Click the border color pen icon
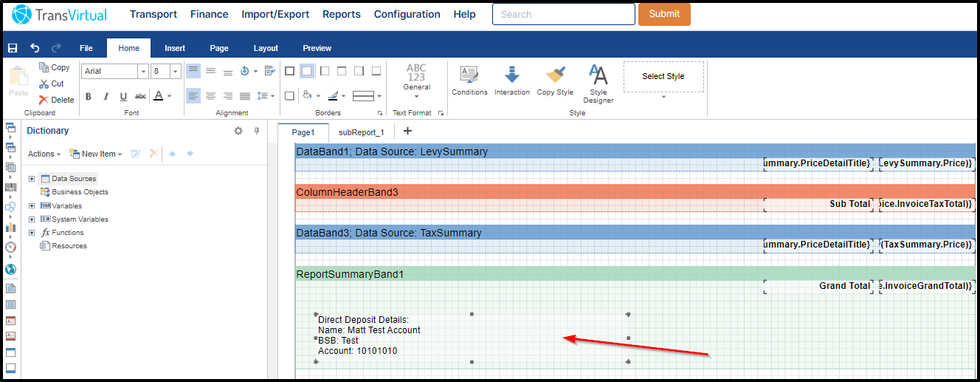Image resolution: width=980 pixels, height=382 pixels. coord(332,96)
